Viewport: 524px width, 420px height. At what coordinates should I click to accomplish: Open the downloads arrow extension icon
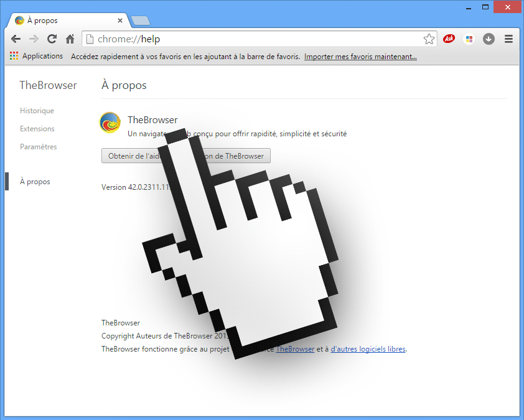pos(489,39)
